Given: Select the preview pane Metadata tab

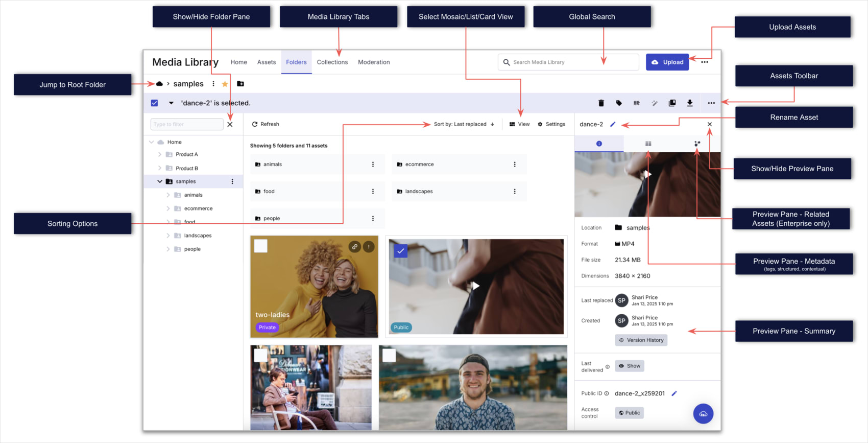Looking at the screenshot, I should tap(648, 144).
